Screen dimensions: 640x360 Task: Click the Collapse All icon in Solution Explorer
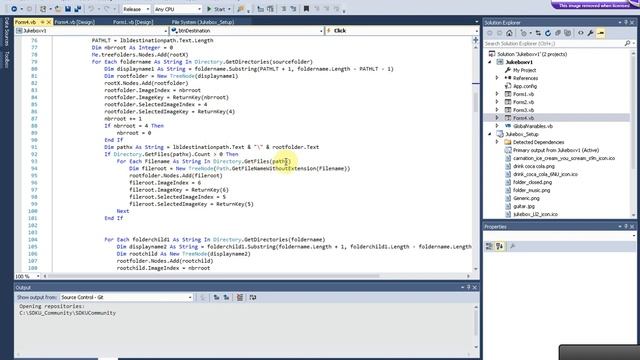point(558,33)
